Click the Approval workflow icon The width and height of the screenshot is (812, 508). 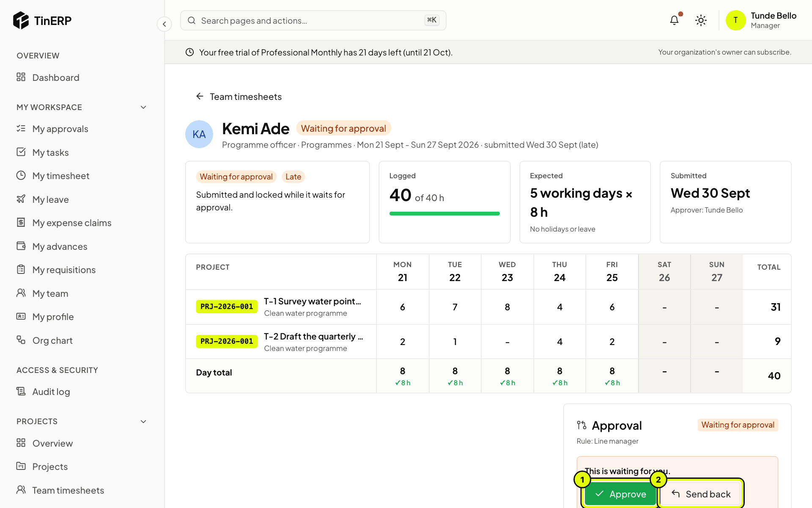pyautogui.click(x=582, y=425)
